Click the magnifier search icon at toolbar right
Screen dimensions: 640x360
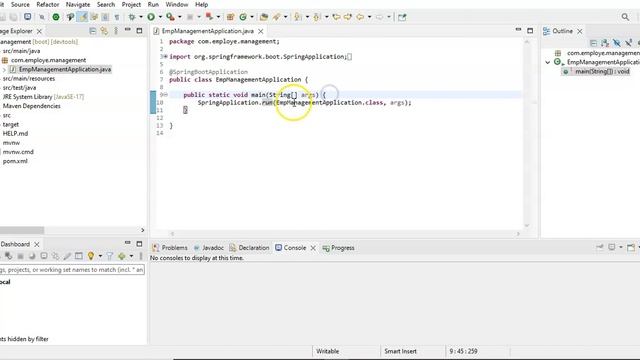[x=625, y=17]
